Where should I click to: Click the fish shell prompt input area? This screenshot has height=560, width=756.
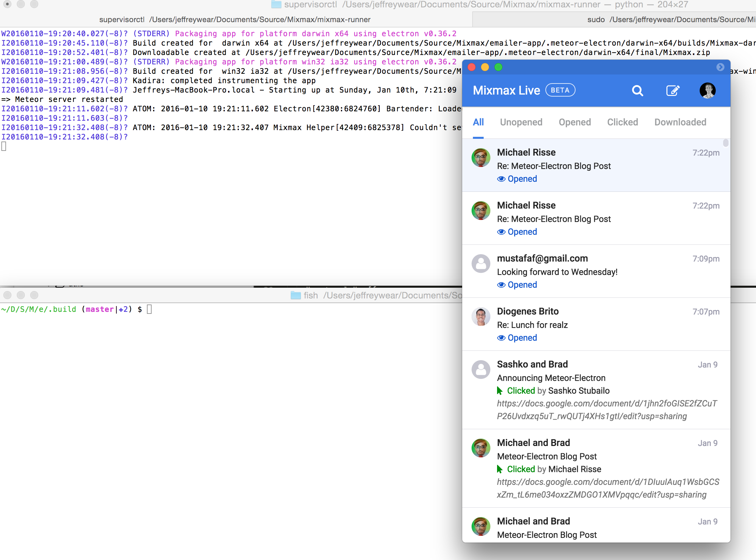150,310
